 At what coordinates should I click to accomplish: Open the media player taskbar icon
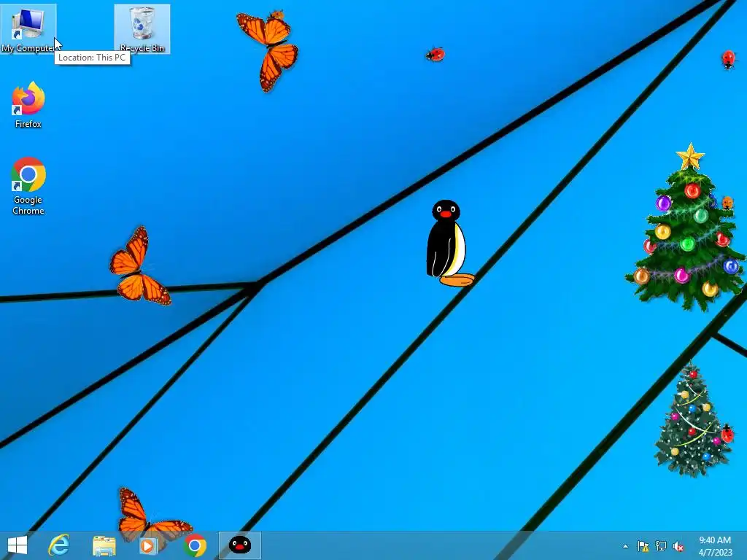pos(147,545)
